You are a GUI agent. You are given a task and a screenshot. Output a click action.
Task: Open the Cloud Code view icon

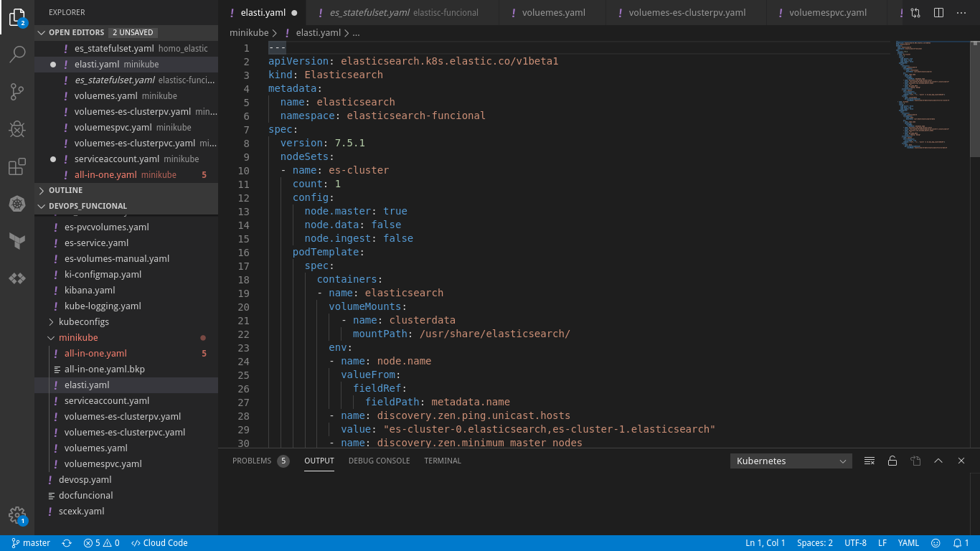(x=17, y=278)
